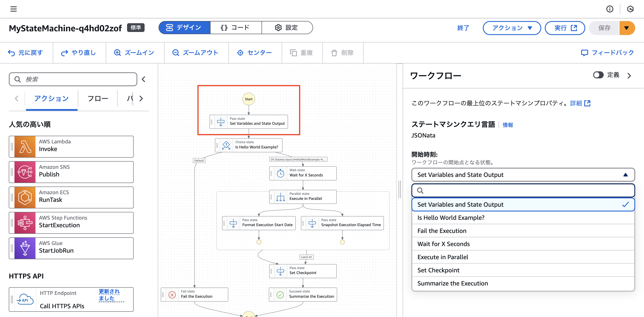The image size is (644, 317).
Task: Click the Amazon SNS Publish icon
Action: click(25, 172)
